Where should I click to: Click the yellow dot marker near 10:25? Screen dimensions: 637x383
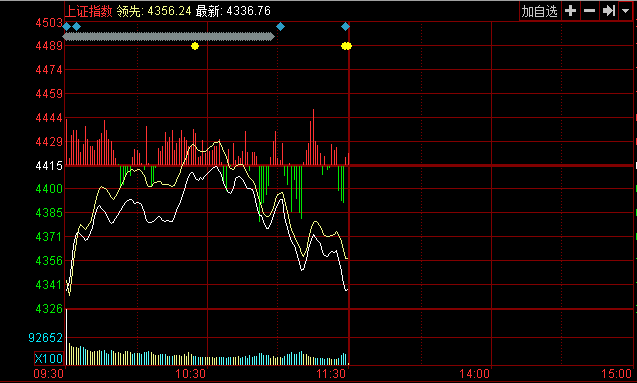(195, 46)
